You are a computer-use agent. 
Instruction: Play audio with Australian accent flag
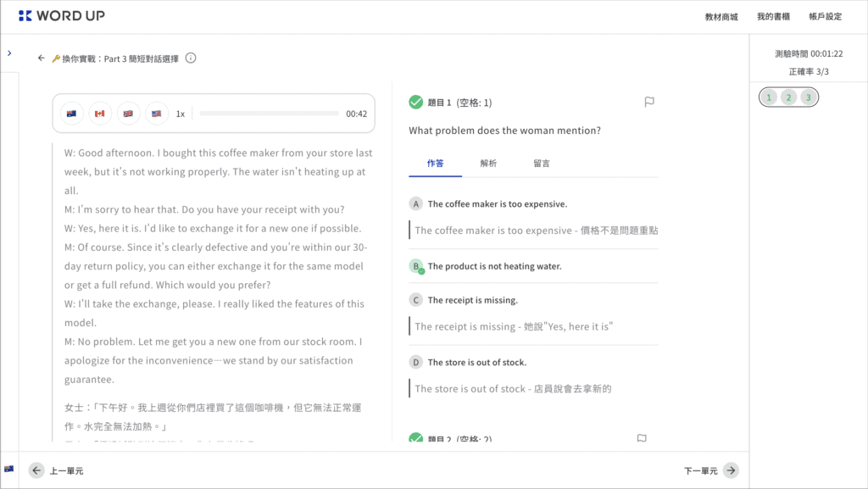pos(71,114)
